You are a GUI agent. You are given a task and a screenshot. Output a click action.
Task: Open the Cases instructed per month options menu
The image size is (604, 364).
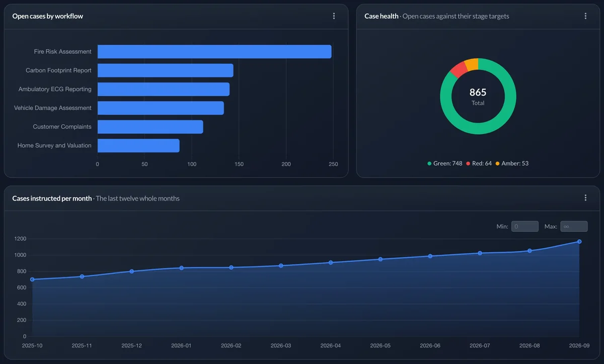tap(585, 198)
